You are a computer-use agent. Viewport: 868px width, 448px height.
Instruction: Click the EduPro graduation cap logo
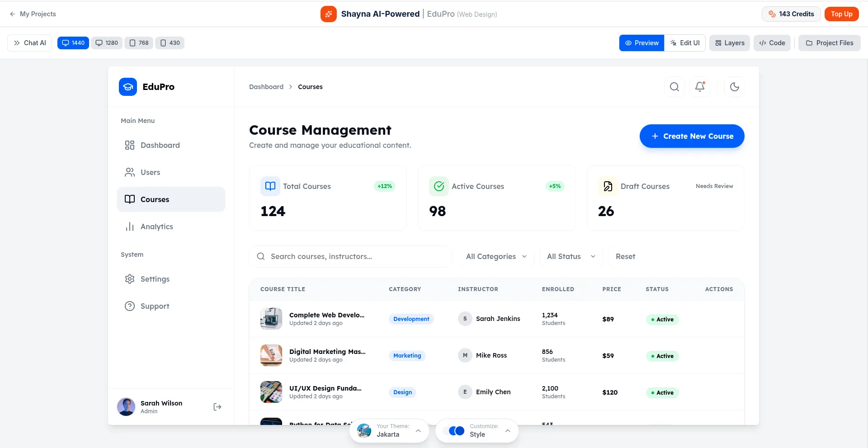pyautogui.click(x=128, y=87)
